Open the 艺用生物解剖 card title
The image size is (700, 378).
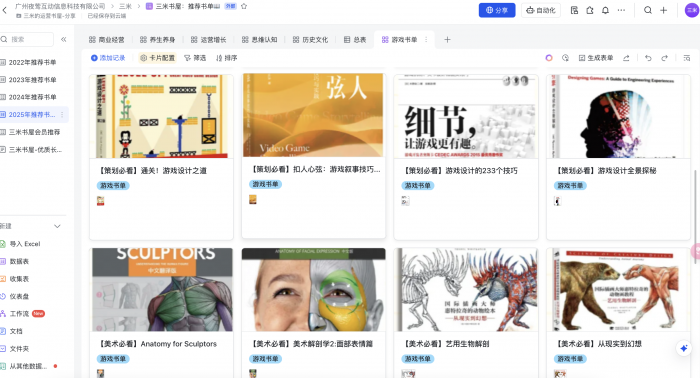[446, 344]
